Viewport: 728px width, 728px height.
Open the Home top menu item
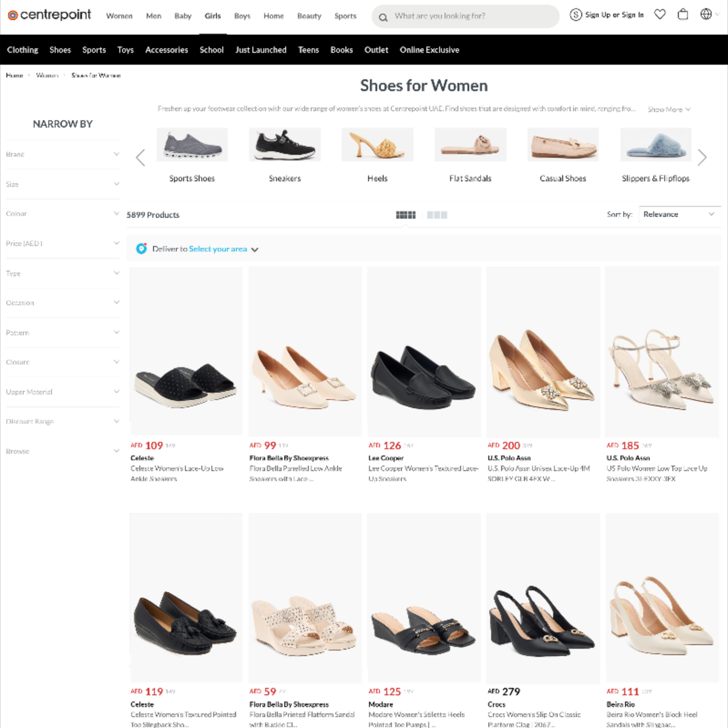(273, 16)
